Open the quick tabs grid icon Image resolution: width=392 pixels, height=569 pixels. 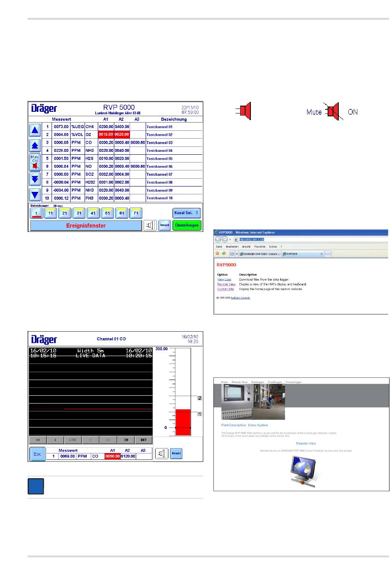point(232,254)
